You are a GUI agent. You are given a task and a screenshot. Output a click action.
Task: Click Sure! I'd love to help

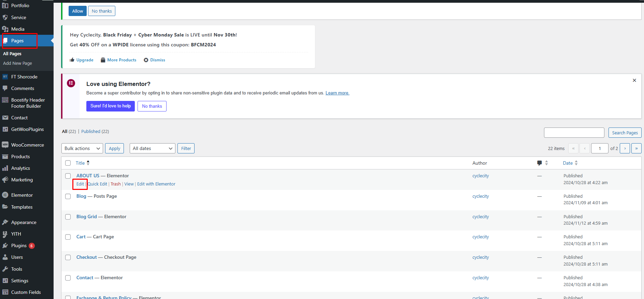(x=111, y=106)
